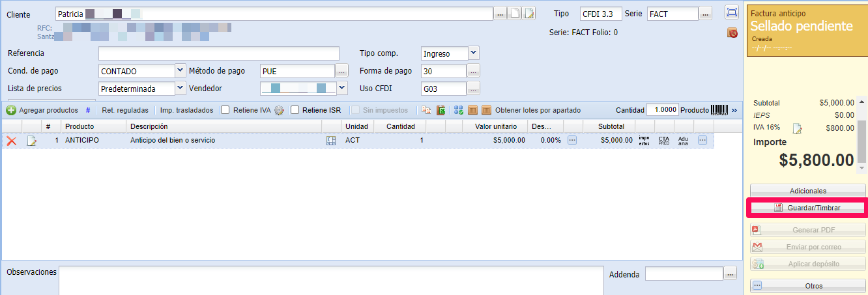Click the CTA PRED icon in the ANTICIPO row
Viewport: 868px width, 295px height.
click(664, 140)
